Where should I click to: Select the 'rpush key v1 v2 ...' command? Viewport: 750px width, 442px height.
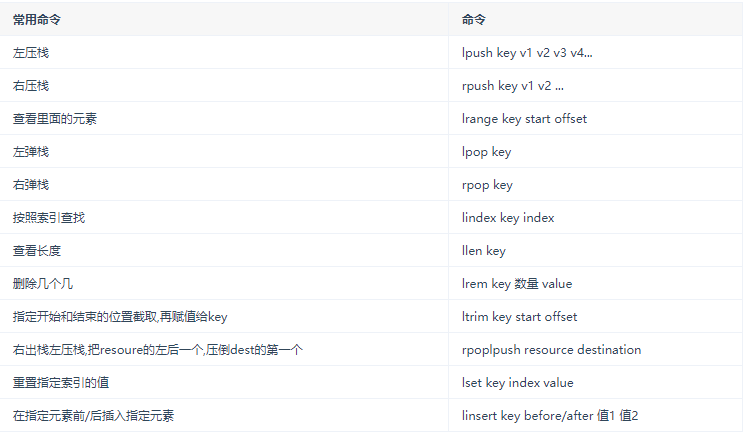point(512,86)
